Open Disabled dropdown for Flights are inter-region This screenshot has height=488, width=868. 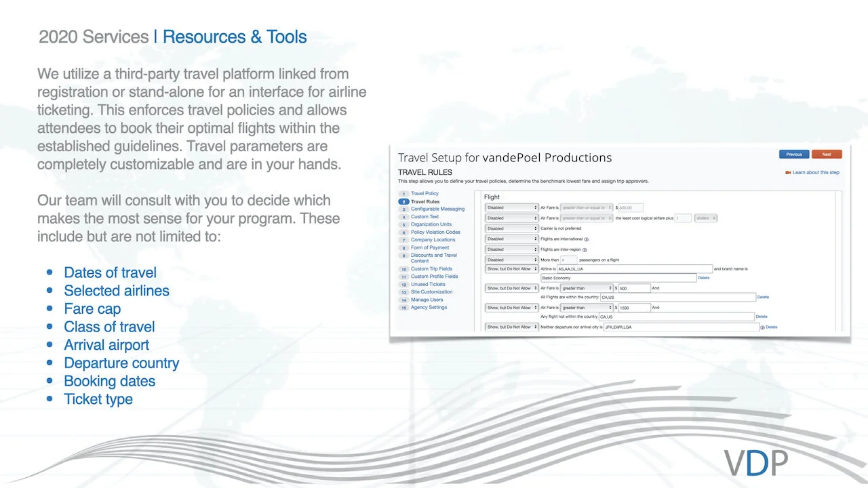point(512,249)
